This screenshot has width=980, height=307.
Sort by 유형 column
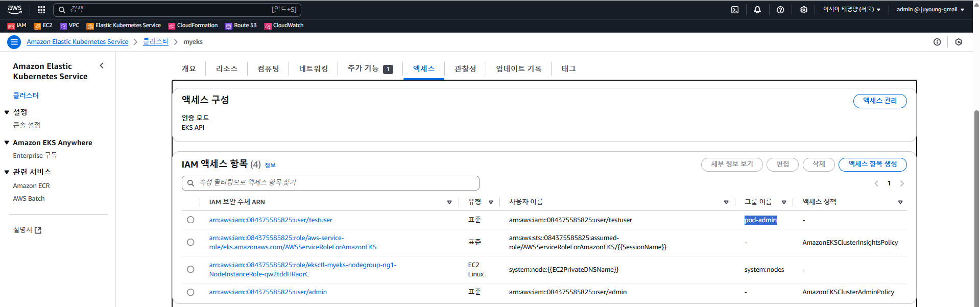click(x=491, y=202)
